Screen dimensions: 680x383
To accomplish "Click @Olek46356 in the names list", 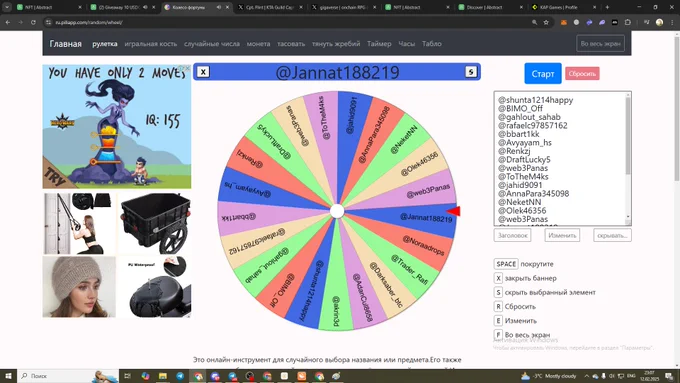I will 522,210.
